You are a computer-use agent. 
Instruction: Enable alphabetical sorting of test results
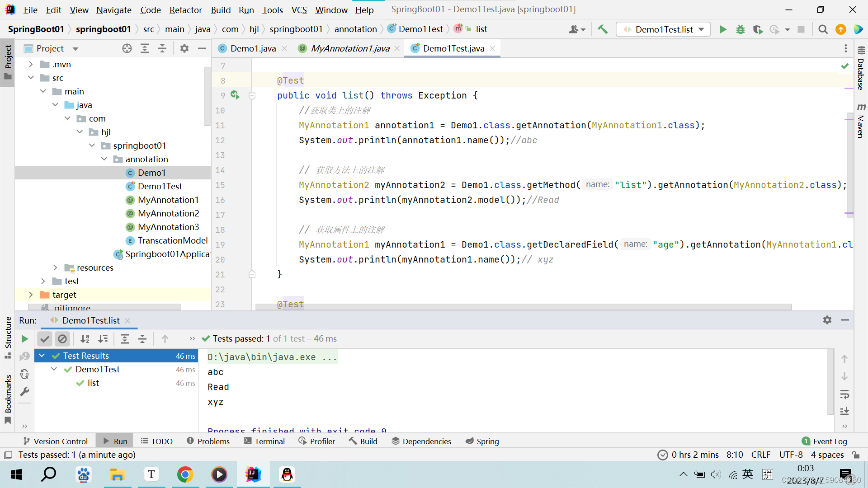85,338
